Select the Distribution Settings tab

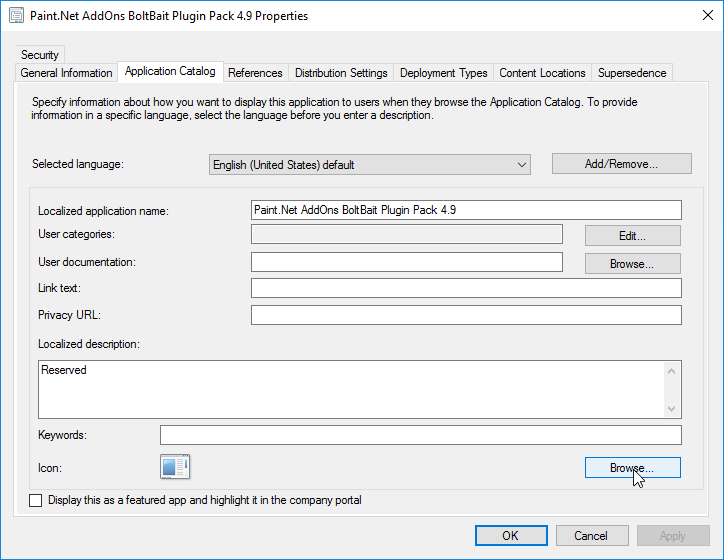pos(341,73)
